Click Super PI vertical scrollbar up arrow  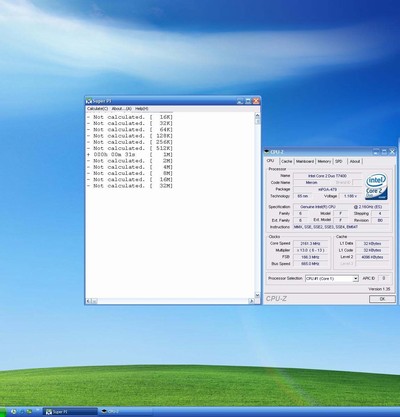pyautogui.click(x=257, y=115)
